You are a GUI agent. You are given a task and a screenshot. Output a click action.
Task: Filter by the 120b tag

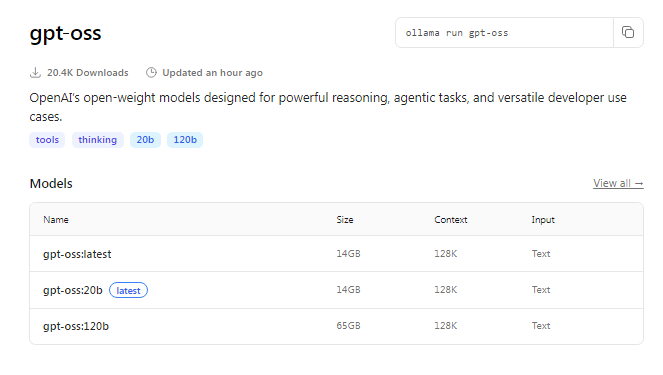[185, 140]
